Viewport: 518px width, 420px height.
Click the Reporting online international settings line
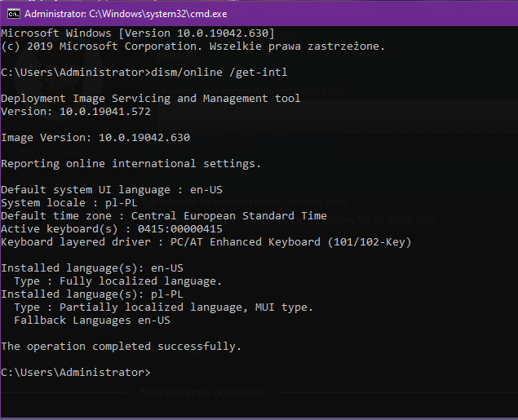(x=131, y=164)
